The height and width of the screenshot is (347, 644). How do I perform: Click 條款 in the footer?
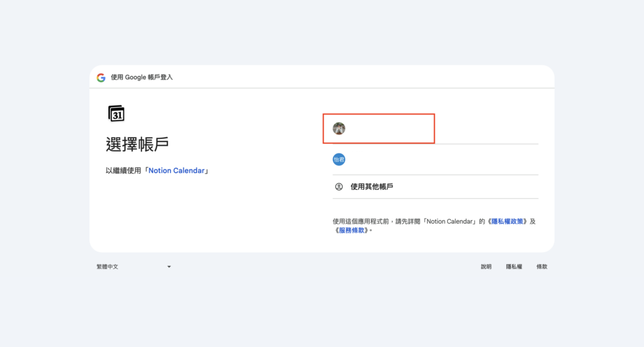pos(541,267)
